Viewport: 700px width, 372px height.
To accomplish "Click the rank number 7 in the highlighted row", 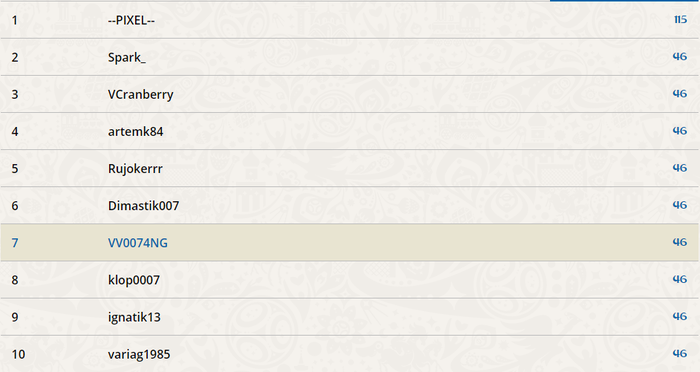I will (15, 242).
